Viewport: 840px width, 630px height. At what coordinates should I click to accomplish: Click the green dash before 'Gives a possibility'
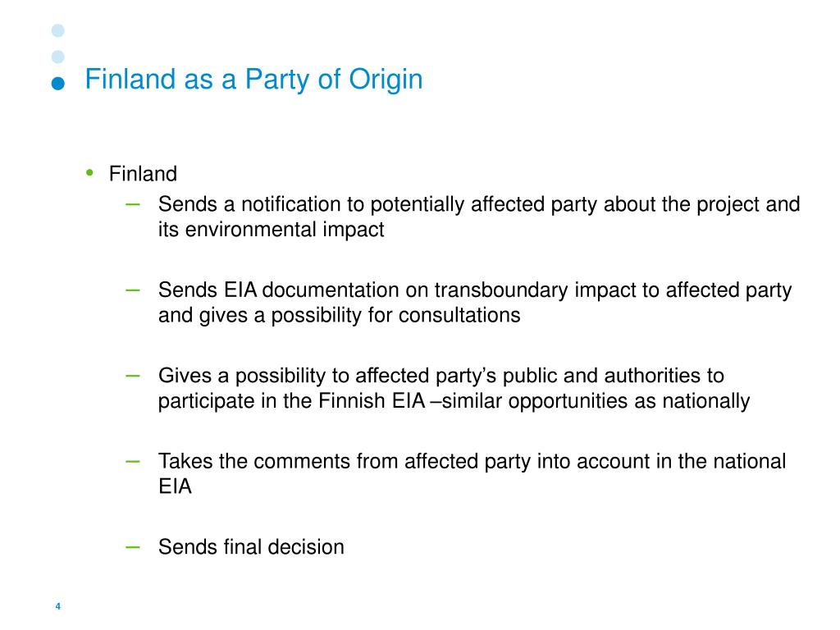(x=132, y=376)
